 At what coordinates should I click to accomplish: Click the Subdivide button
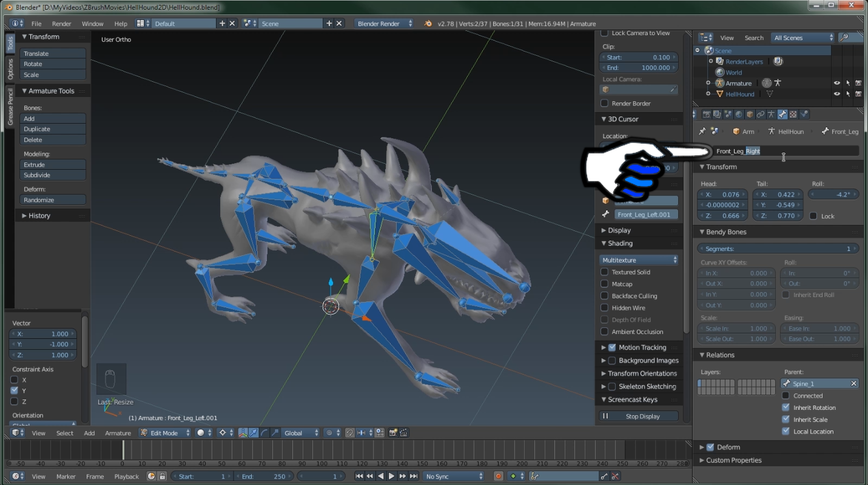tap(53, 175)
